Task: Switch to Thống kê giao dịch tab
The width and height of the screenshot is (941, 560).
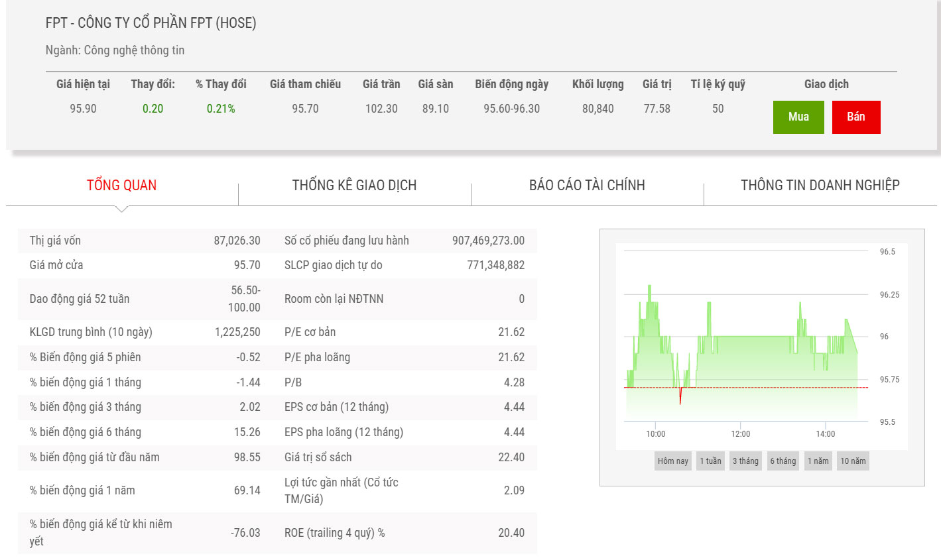Action: point(354,186)
